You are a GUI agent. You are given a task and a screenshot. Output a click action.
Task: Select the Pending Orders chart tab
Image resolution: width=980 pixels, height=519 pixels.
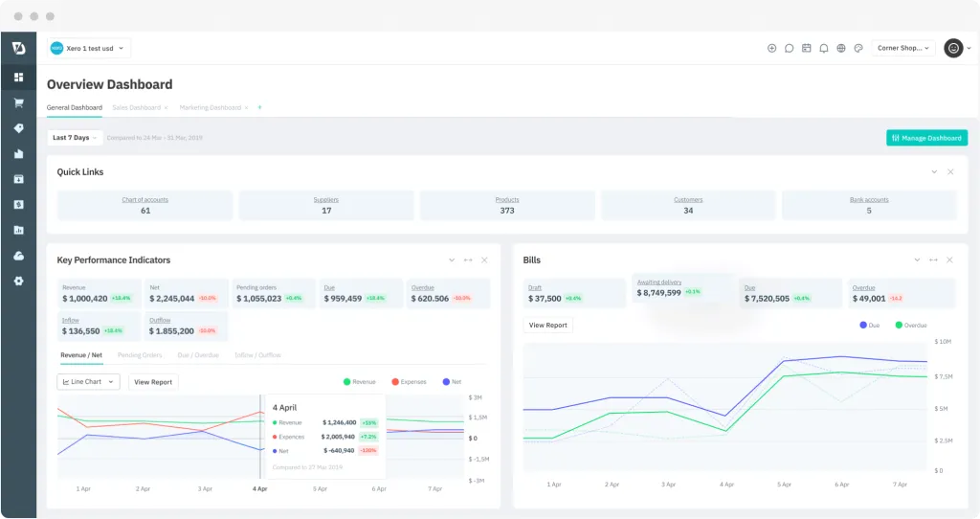click(x=141, y=355)
